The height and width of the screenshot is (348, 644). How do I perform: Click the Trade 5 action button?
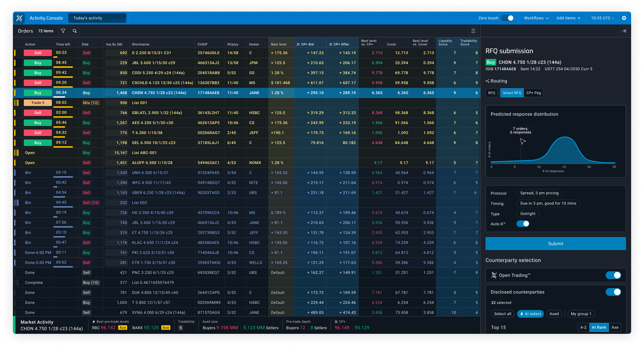(x=38, y=103)
